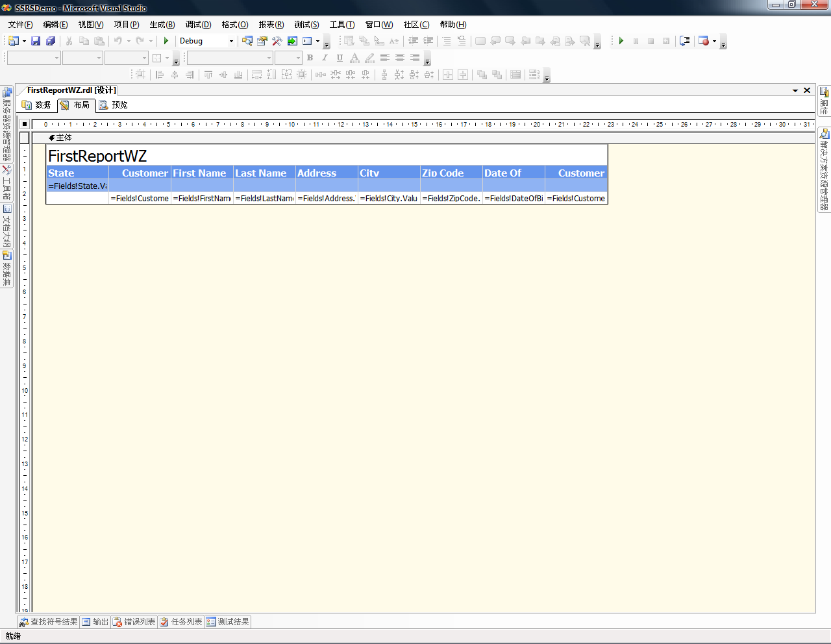
Task: Click the Undo arrow icon
Action: click(118, 41)
